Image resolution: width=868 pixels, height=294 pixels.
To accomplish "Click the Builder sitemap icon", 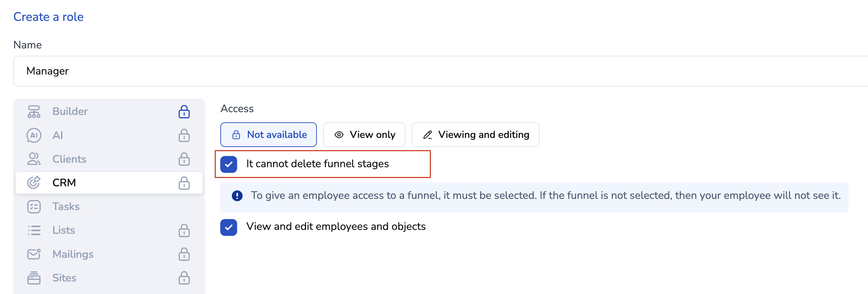I will coord(34,111).
